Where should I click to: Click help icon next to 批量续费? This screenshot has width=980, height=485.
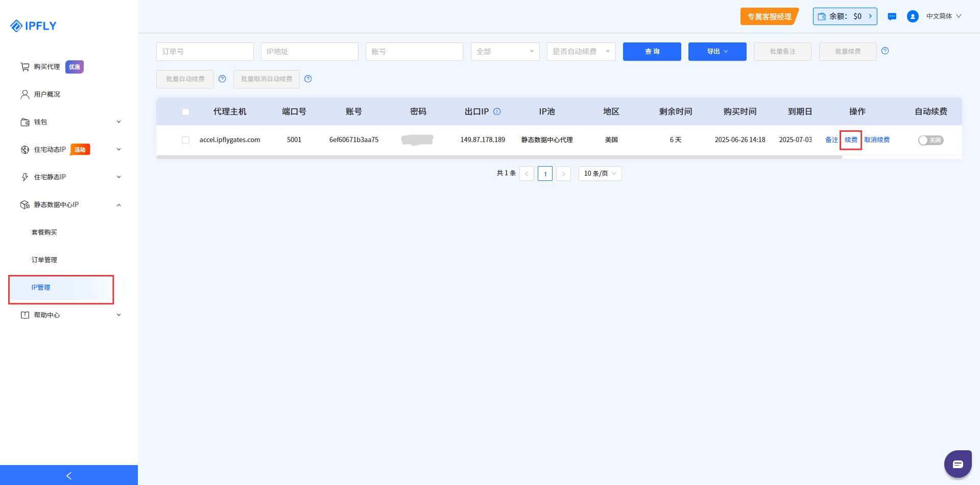(885, 51)
